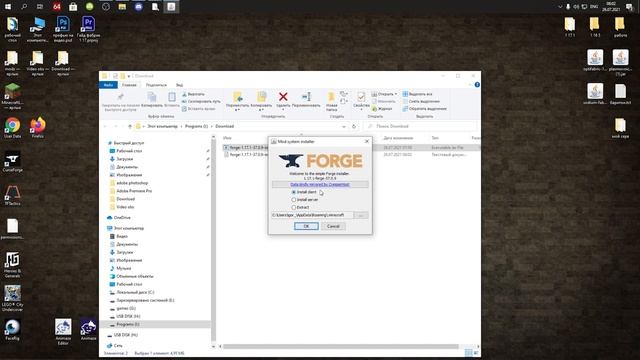This screenshot has width=640, height=360.
Task: Open the Premiere Pro project file on desktop
Action: click(88, 29)
